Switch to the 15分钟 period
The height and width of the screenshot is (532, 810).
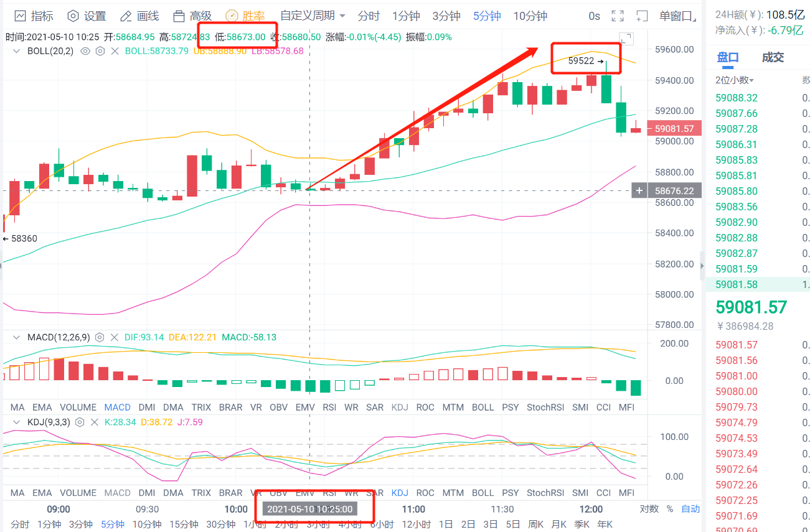[184, 525]
